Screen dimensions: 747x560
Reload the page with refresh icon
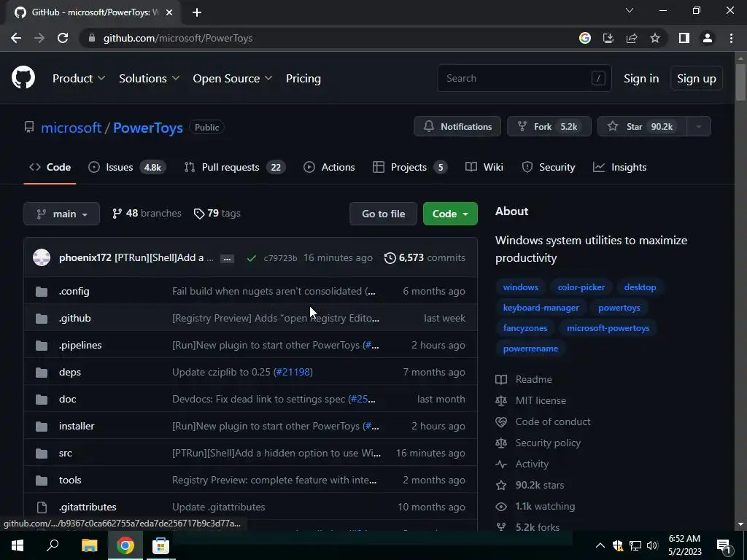click(x=63, y=38)
